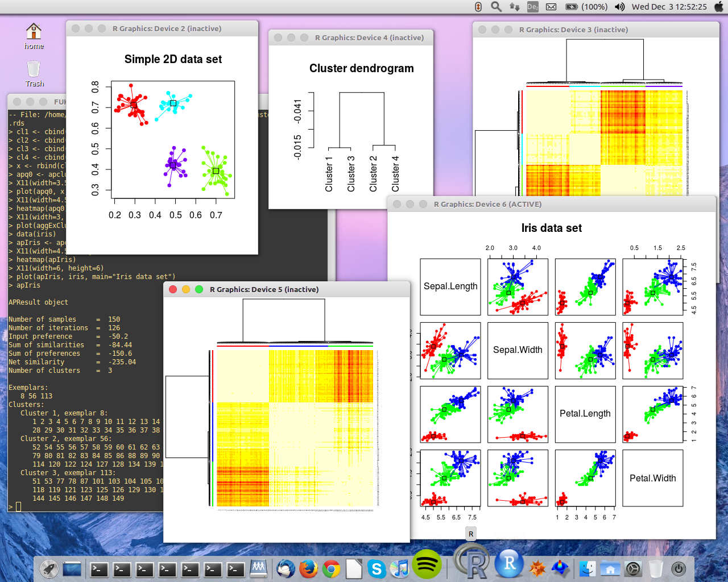Image resolution: width=728 pixels, height=582 pixels.
Task: Launch Thunderbird mail from the dock
Action: click(x=286, y=568)
